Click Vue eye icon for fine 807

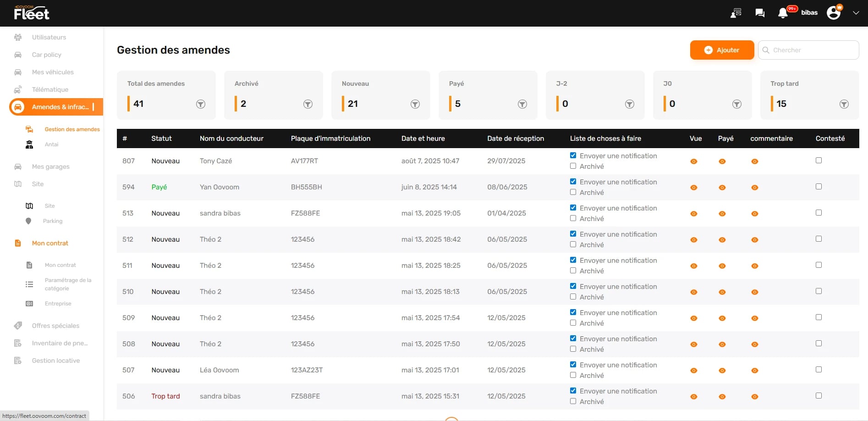click(694, 161)
